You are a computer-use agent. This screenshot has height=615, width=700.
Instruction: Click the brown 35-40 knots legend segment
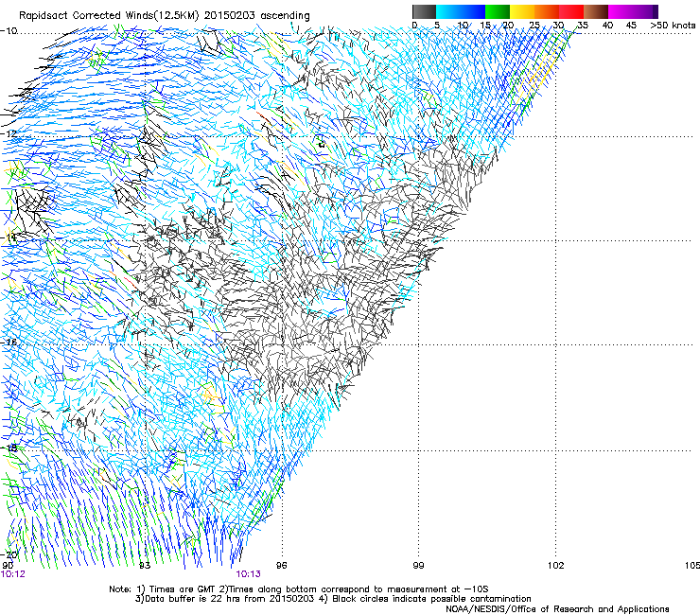(x=596, y=11)
